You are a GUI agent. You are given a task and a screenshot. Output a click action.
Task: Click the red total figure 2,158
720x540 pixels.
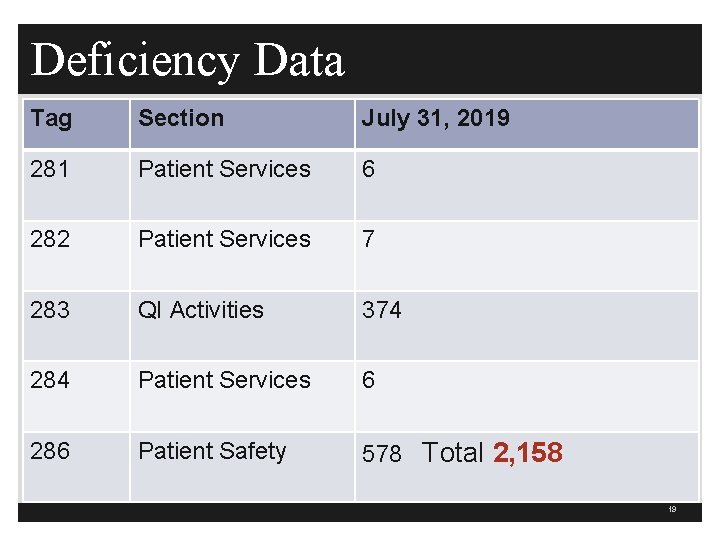pos(528,453)
